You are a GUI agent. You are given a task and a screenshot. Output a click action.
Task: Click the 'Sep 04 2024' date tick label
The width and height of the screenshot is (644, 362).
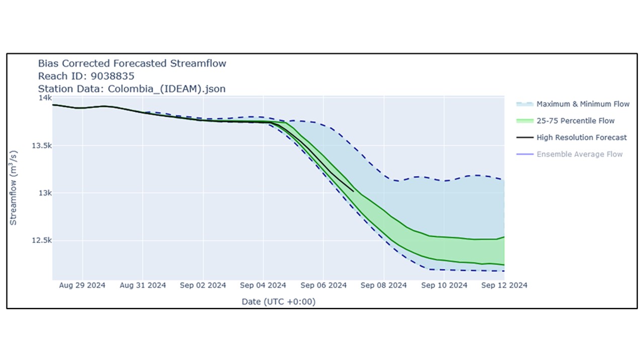(x=263, y=285)
